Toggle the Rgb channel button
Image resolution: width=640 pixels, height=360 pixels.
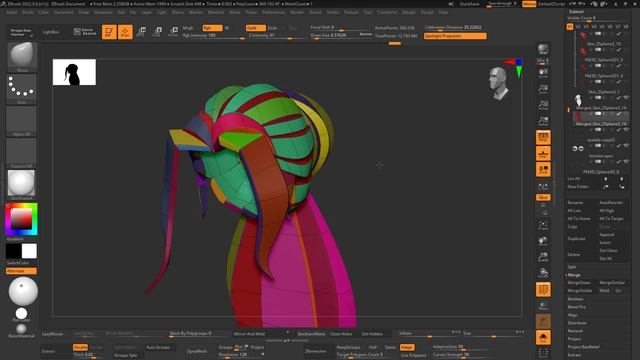212,28
